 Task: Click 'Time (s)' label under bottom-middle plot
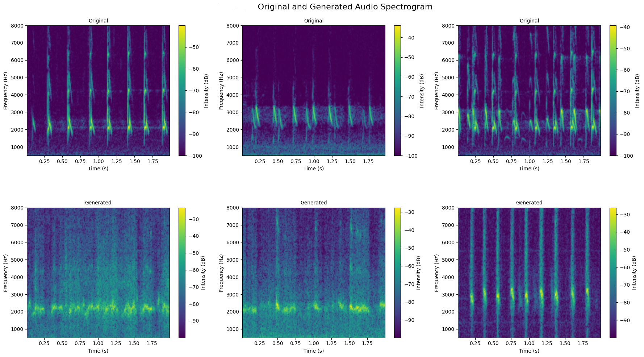coord(314,350)
